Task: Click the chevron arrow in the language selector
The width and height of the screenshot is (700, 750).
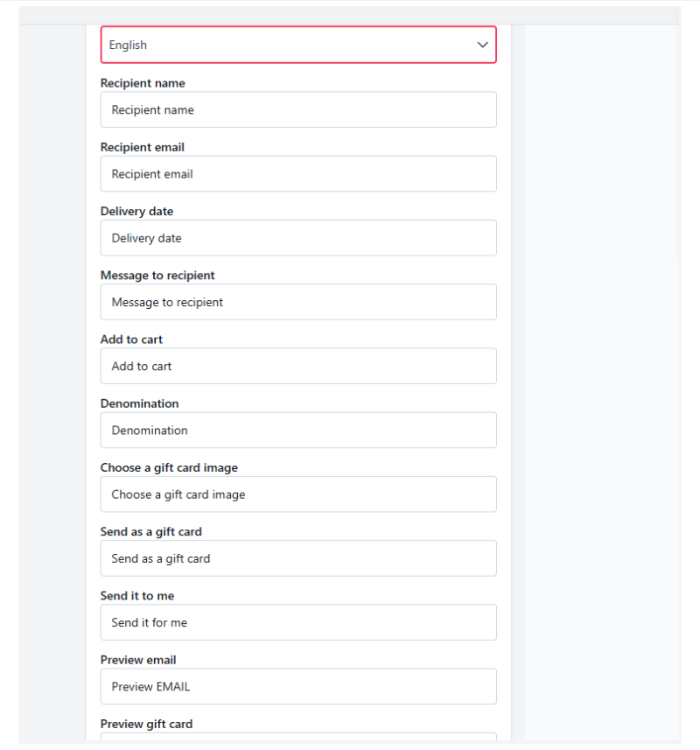Action: 482,45
